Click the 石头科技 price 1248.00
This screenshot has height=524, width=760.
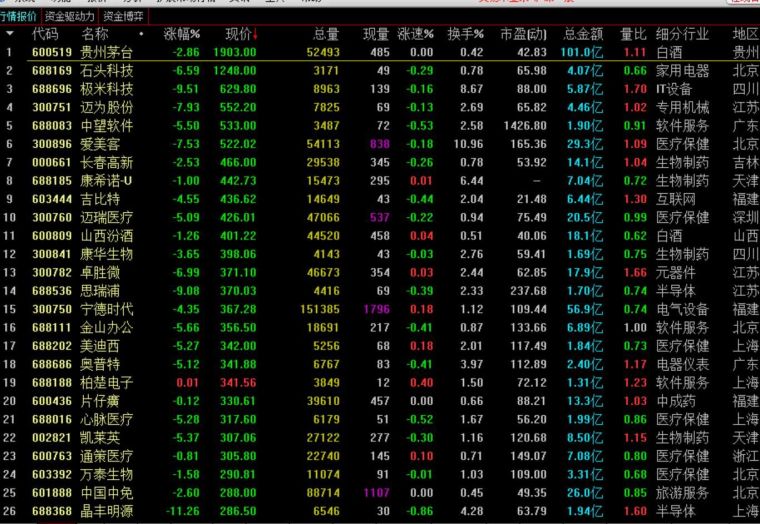pyautogui.click(x=235, y=71)
